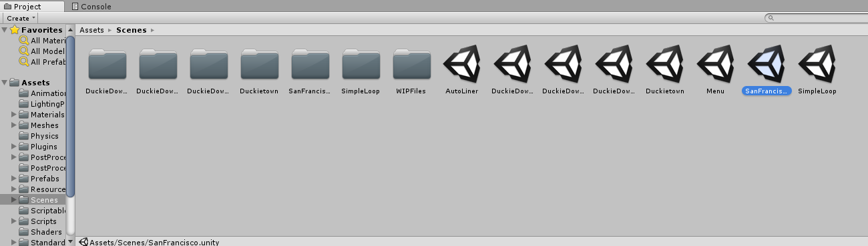Image resolution: width=868 pixels, height=246 pixels.
Task: Expand the Scripts folder arrow
Action: (14, 221)
